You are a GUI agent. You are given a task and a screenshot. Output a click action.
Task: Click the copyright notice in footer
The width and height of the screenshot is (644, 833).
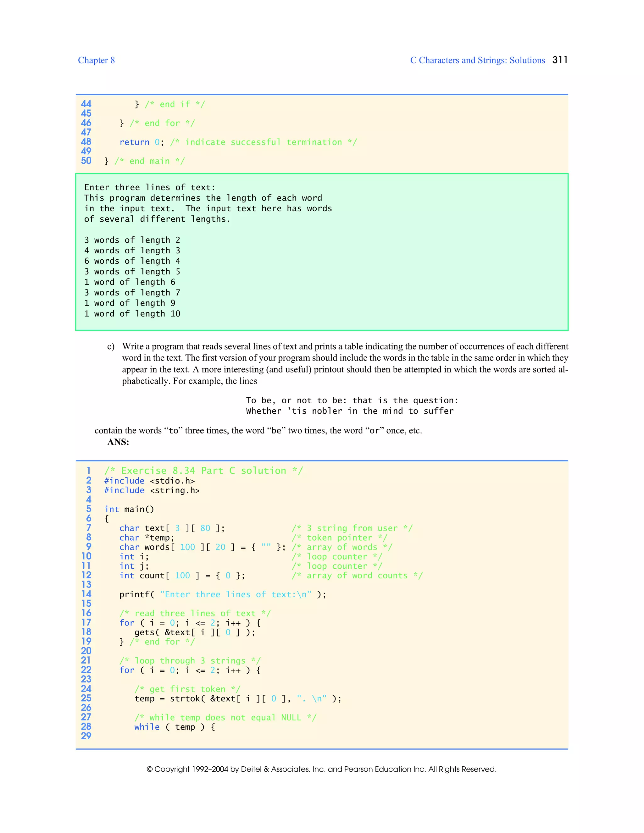[321, 769]
